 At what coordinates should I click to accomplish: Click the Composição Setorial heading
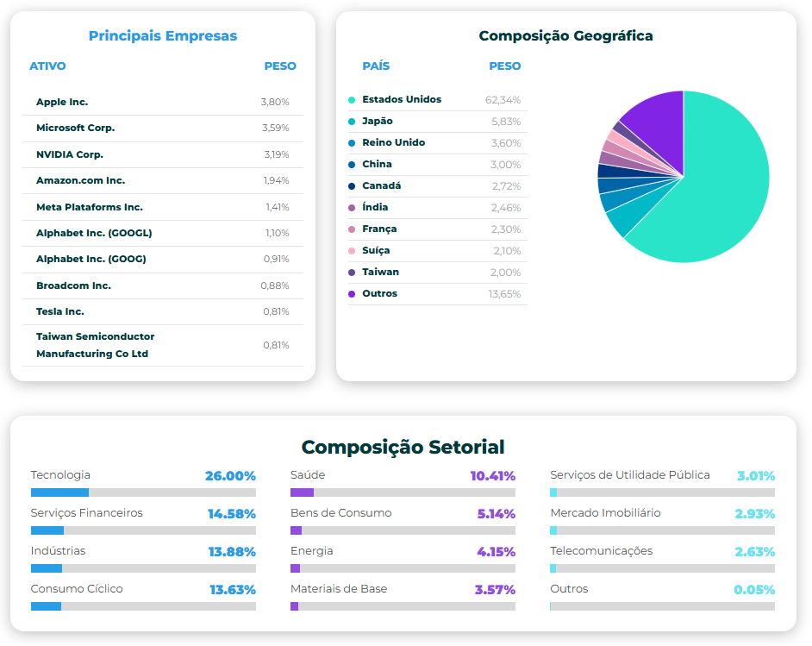pyautogui.click(x=403, y=447)
